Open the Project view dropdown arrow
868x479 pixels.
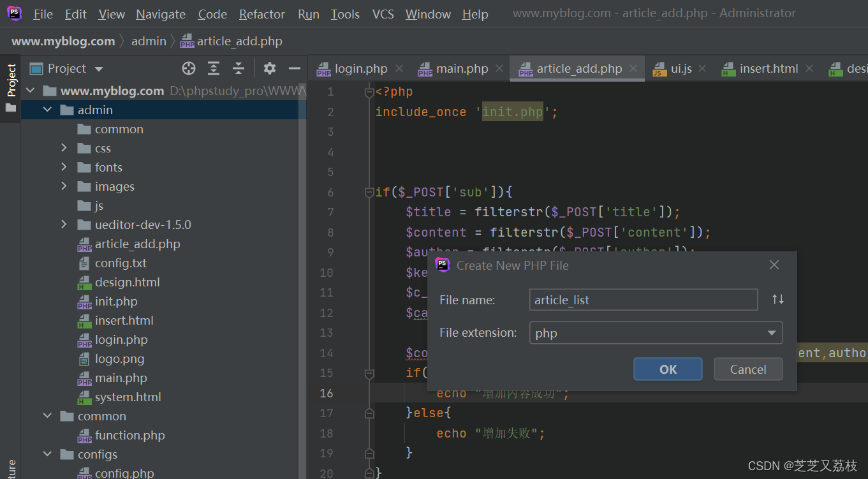[98, 69]
